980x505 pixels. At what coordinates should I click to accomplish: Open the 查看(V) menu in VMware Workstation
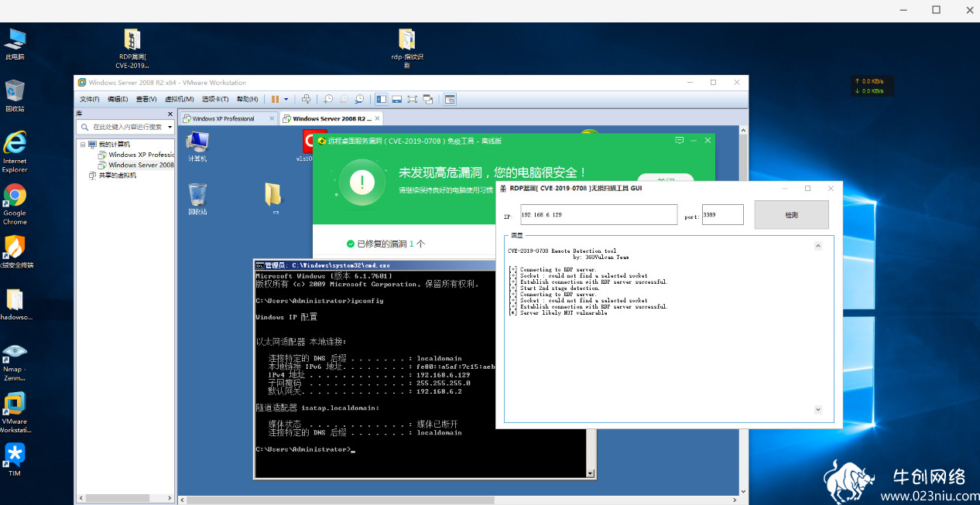coord(146,99)
